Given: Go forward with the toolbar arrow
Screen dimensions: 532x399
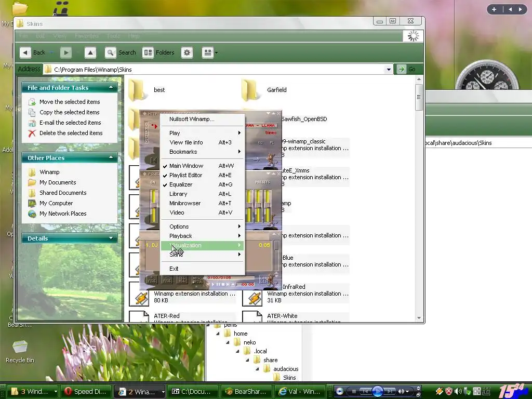Looking at the screenshot, I should (66, 52).
